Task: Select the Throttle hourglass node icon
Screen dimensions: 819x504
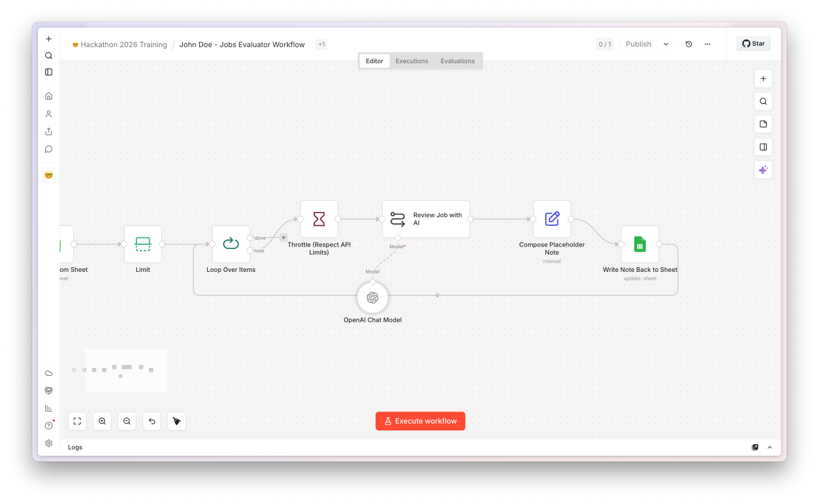Action: point(319,219)
